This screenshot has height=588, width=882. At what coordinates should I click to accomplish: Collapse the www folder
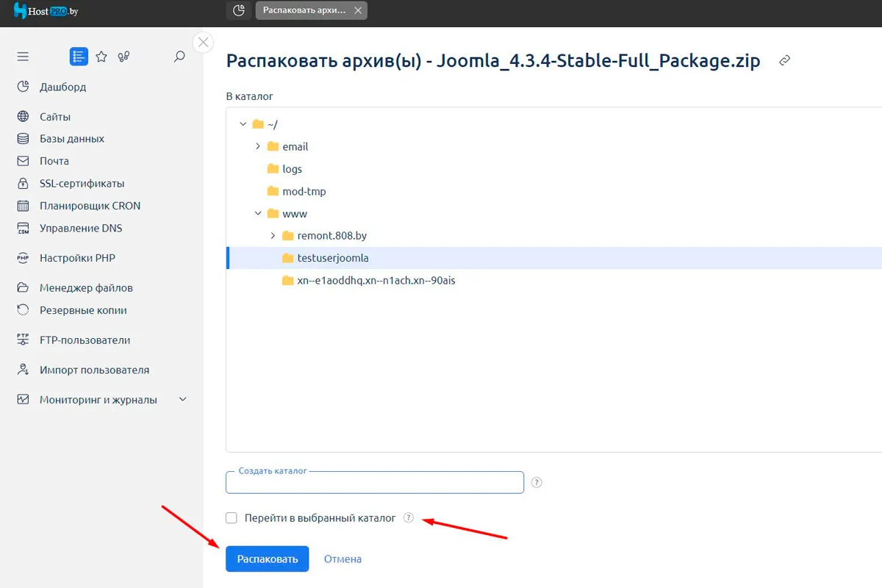258,214
